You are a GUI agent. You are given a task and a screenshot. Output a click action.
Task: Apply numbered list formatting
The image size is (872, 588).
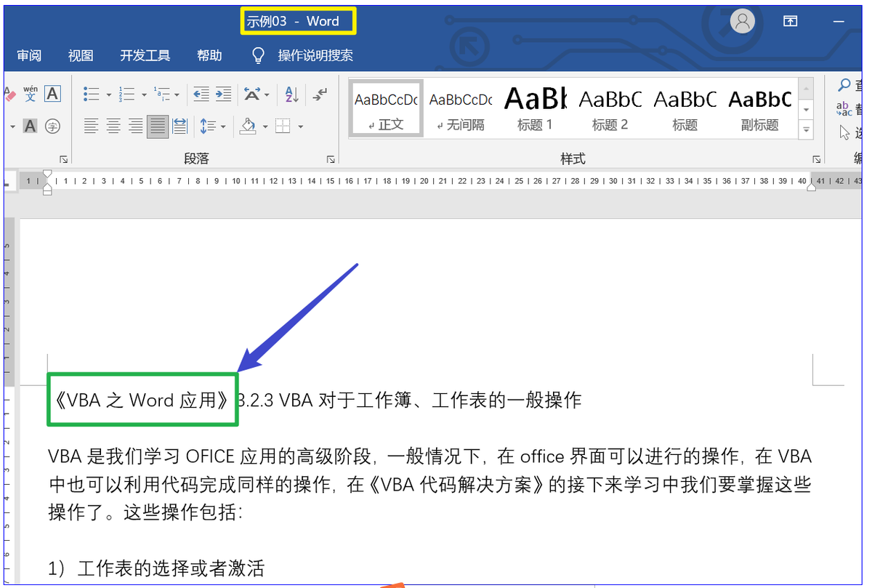tap(127, 94)
